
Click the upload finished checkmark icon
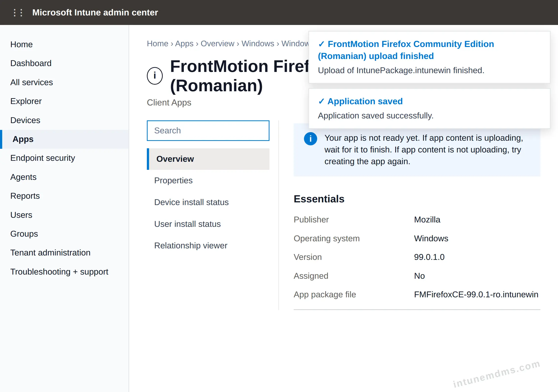[321, 44]
